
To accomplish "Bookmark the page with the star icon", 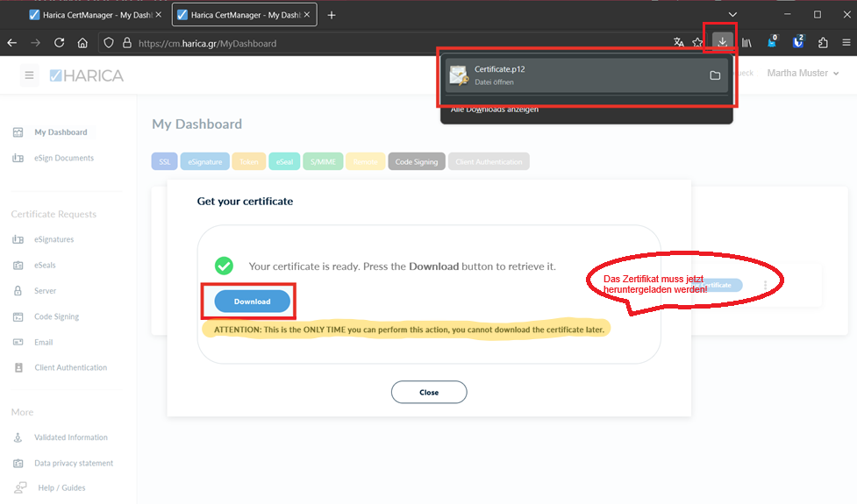I will coord(697,43).
